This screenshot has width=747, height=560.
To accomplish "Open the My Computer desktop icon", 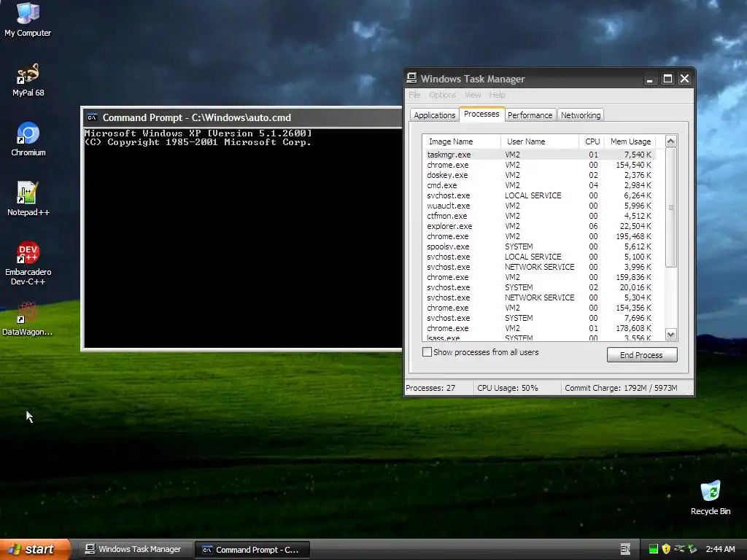I will (x=28, y=20).
